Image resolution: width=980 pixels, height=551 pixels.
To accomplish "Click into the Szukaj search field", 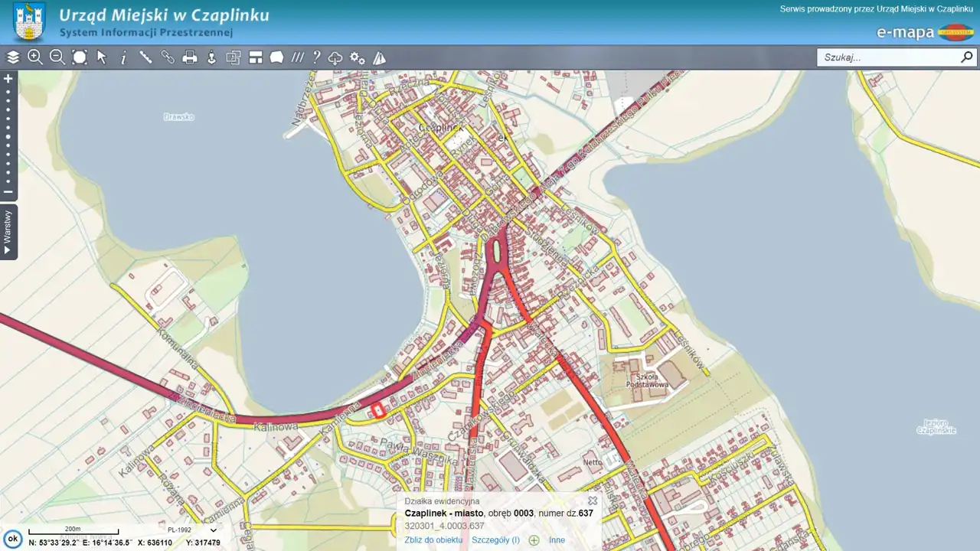I will pos(888,57).
